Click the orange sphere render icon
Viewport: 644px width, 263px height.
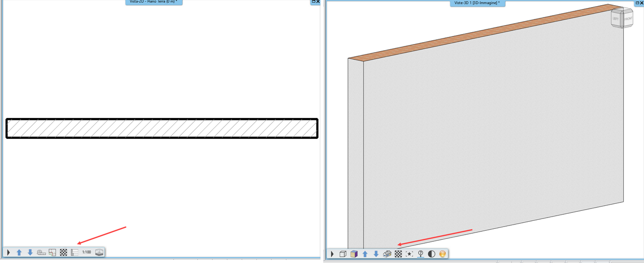click(x=442, y=254)
